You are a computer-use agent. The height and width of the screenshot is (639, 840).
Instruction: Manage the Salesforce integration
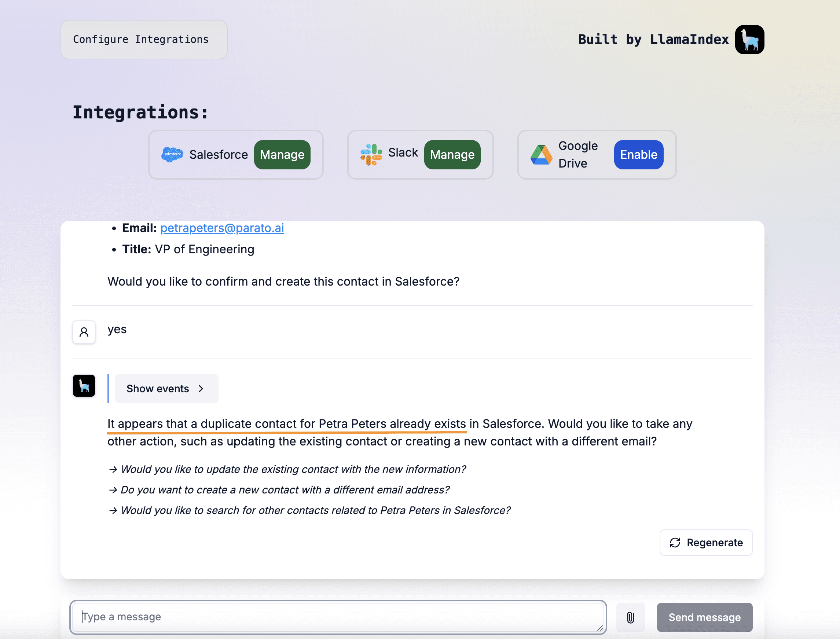click(x=282, y=154)
